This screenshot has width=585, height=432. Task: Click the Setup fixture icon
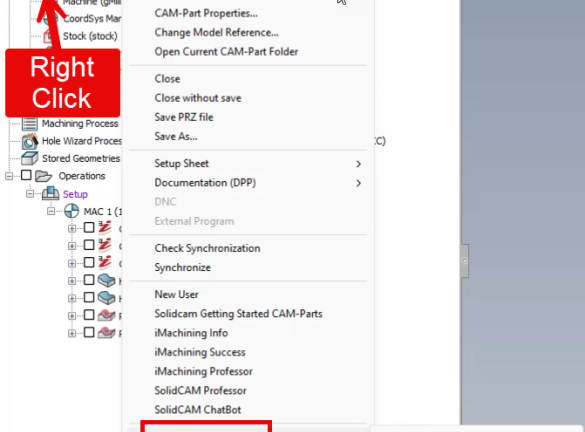coord(50,194)
